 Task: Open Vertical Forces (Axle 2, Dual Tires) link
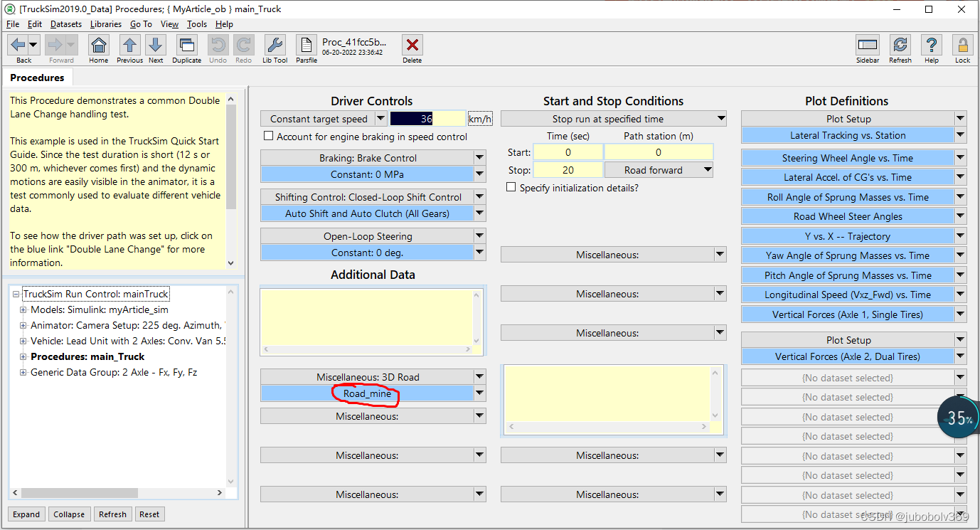(x=848, y=356)
